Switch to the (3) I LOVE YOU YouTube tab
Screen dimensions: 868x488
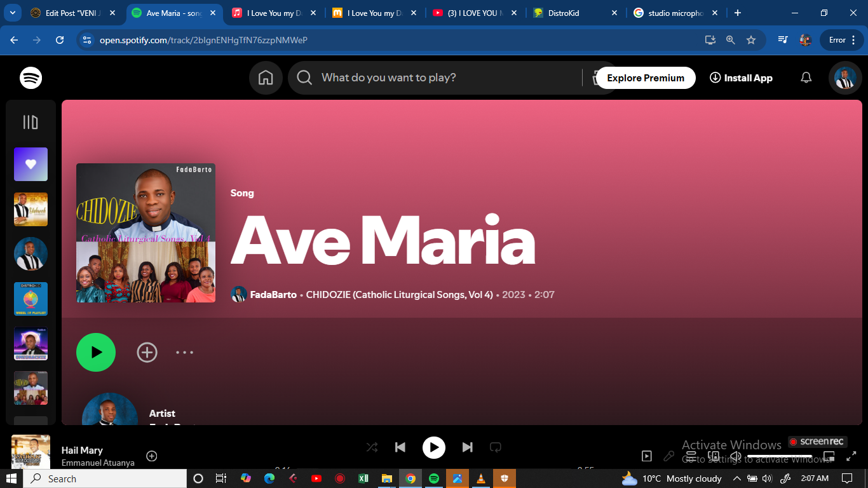474,13
